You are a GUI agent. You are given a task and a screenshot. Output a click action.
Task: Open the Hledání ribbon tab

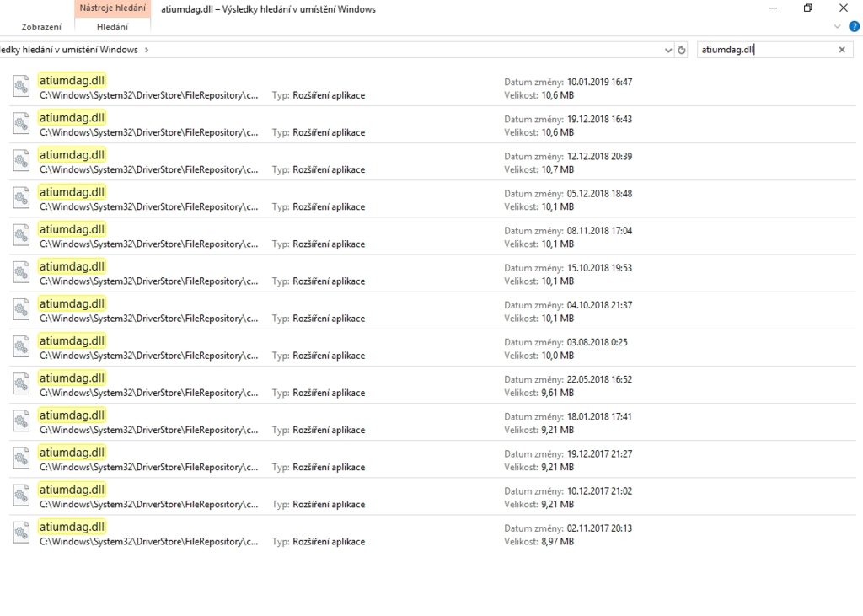pyautogui.click(x=112, y=27)
